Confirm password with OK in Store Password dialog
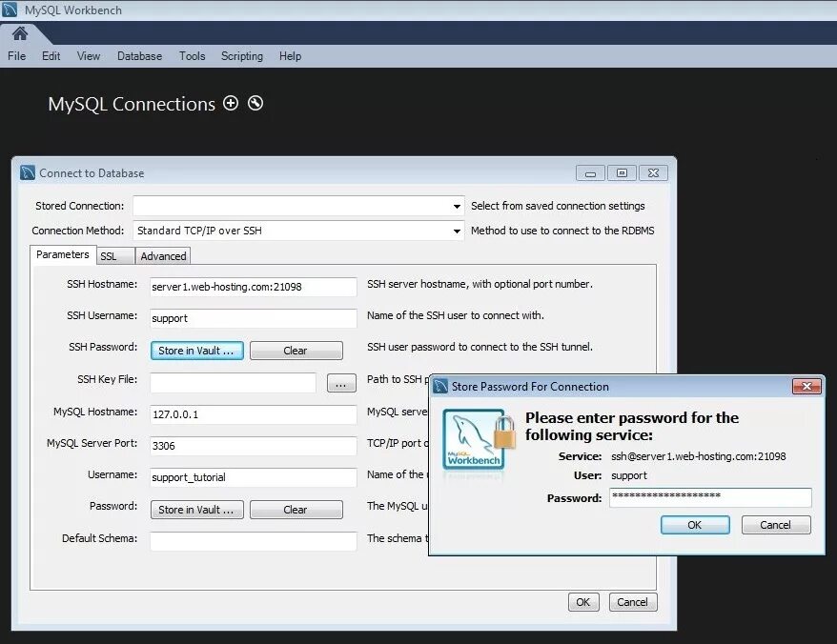The image size is (837, 644). 695,525
